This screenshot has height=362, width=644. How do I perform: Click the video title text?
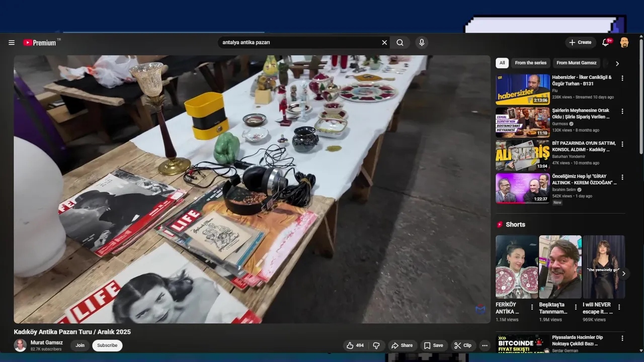72,332
